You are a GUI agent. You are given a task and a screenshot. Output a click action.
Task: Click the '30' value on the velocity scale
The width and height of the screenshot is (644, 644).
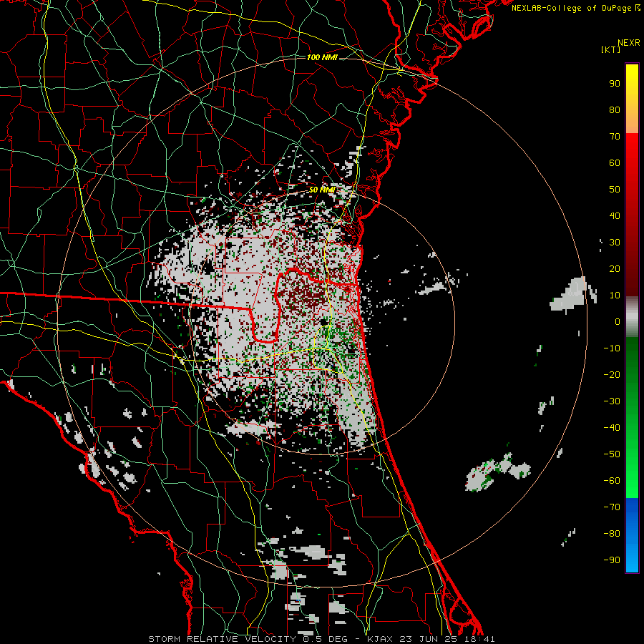tap(615, 243)
